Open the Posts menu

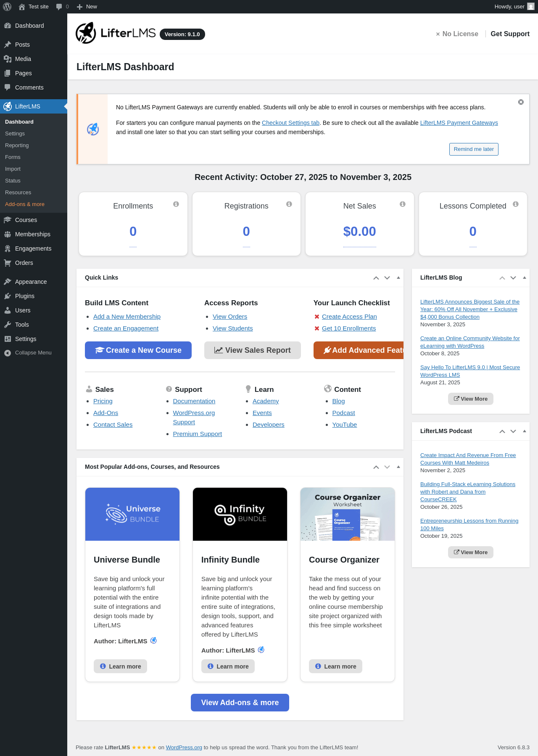[x=34, y=45]
